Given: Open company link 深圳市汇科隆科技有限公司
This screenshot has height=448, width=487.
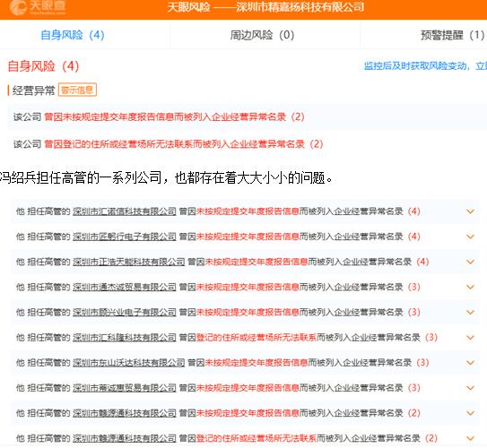Looking at the screenshot, I should tap(125, 338).
